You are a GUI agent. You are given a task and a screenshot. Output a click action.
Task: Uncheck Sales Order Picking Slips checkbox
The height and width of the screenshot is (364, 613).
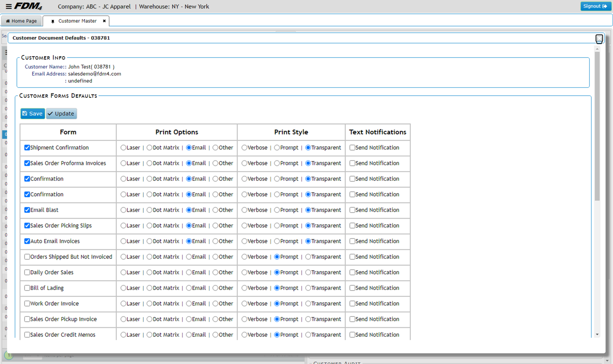(27, 226)
